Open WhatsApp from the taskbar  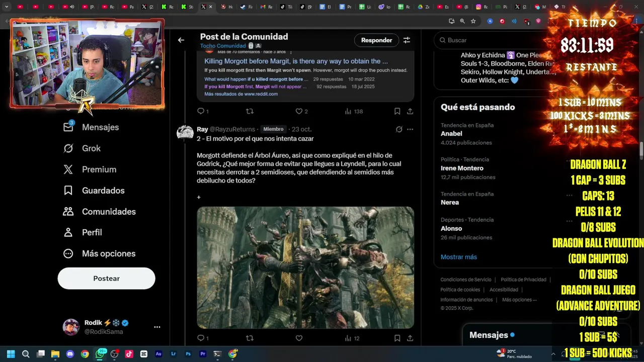tap(100, 354)
